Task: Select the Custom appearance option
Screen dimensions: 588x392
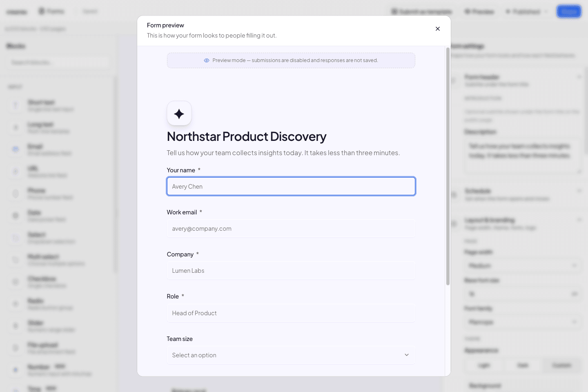Action: [561, 365]
